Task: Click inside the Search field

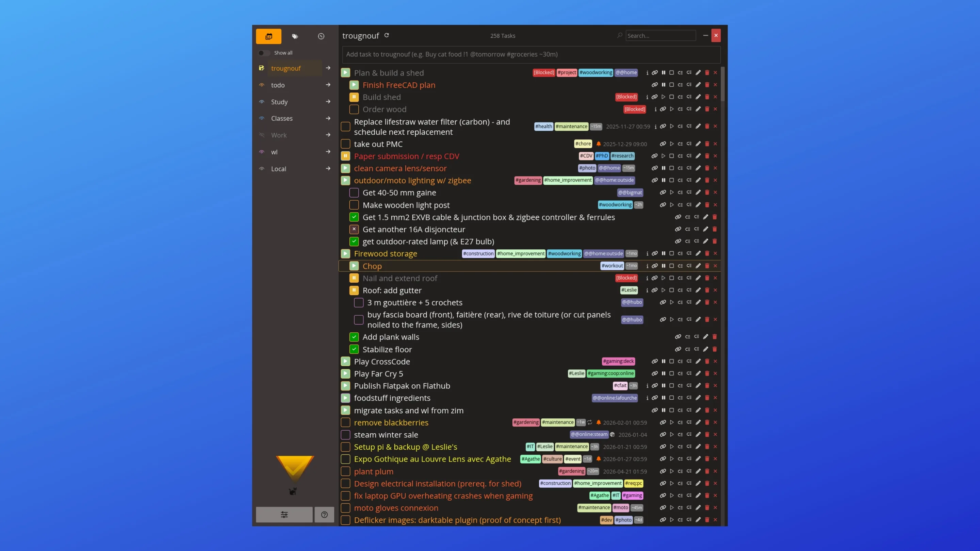Action: 661,35
